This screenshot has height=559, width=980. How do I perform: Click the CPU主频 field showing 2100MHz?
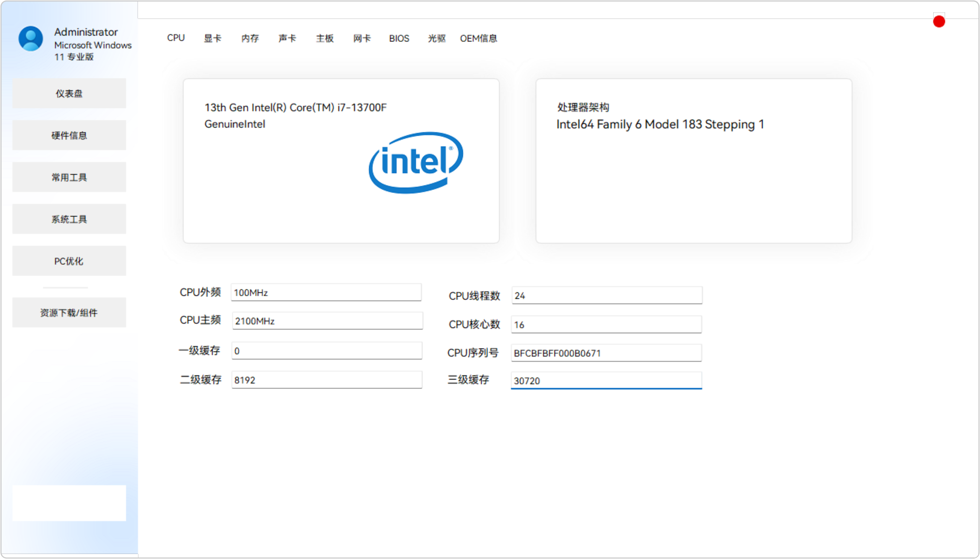[x=327, y=321]
